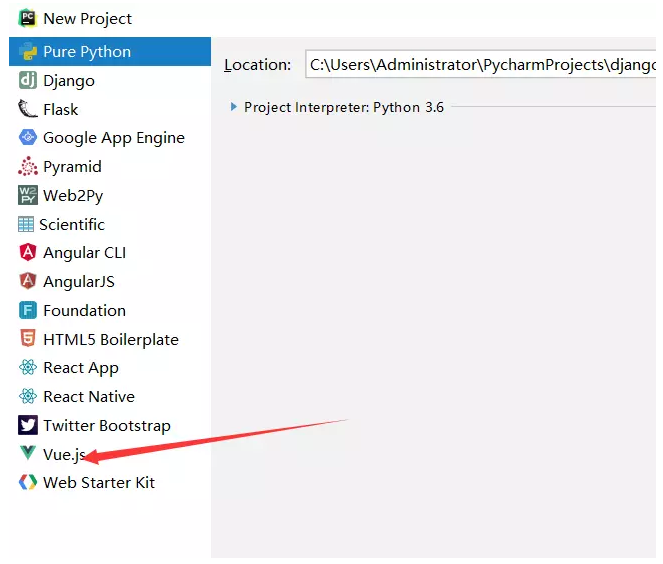Image resolution: width=663 pixels, height=564 pixels.
Task: Click the Angular CLI shield icon
Action: pyautogui.click(x=28, y=252)
